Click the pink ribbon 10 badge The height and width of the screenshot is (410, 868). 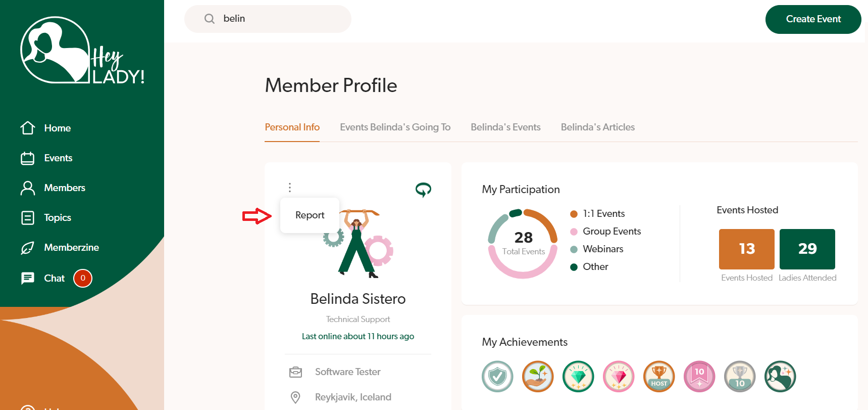(699, 377)
